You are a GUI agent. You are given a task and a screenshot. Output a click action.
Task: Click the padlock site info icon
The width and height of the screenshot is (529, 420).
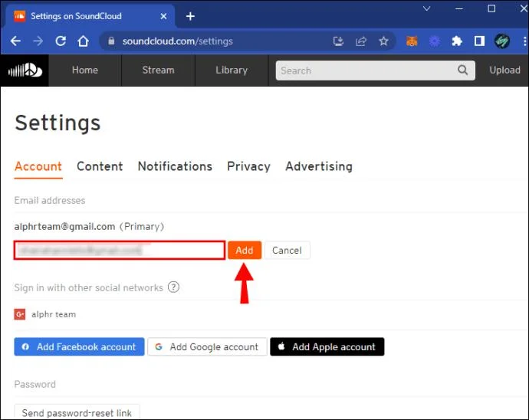click(111, 41)
